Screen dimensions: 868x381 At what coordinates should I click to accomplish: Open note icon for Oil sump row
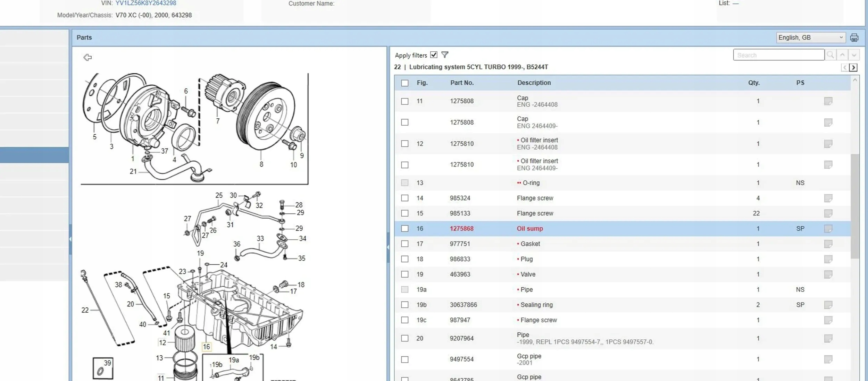coord(828,229)
